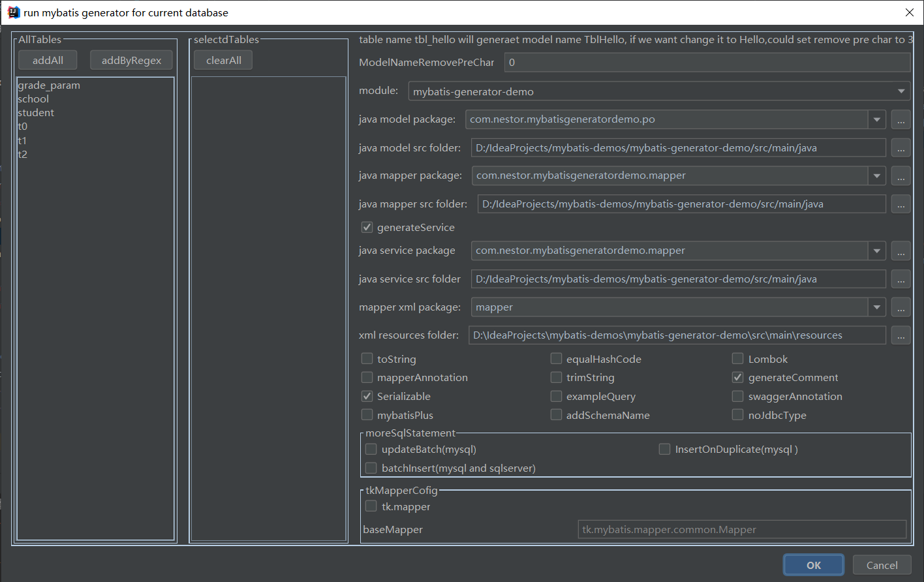This screenshot has width=924, height=582.
Task: Browse for the java mapper src folder
Action: coord(901,204)
